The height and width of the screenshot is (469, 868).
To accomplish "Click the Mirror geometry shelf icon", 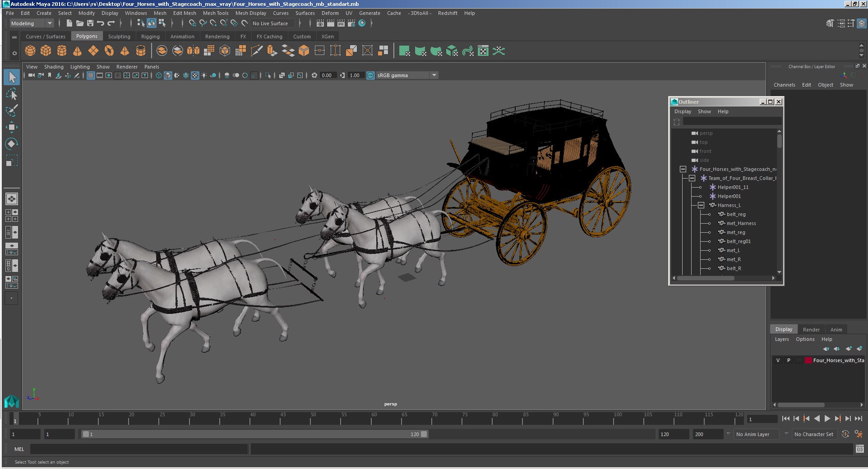I will point(194,51).
